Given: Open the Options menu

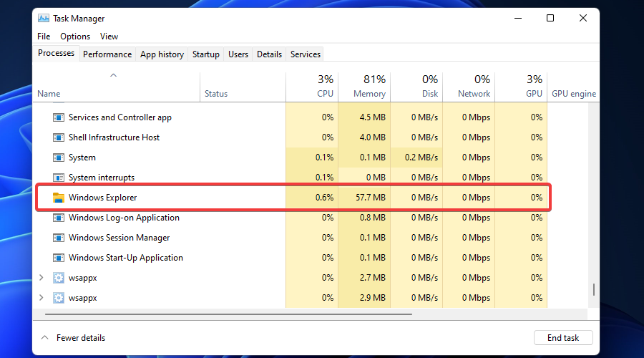Looking at the screenshot, I should [x=75, y=37].
